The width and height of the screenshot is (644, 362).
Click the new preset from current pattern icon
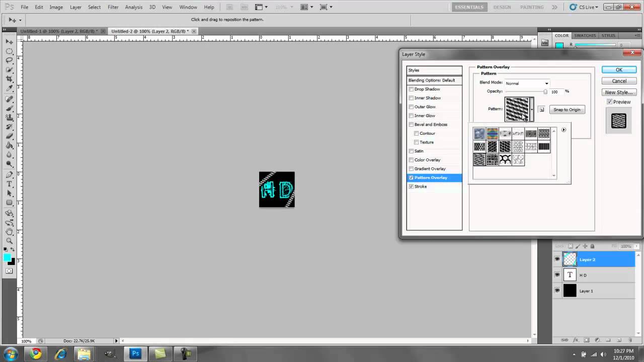tap(541, 110)
